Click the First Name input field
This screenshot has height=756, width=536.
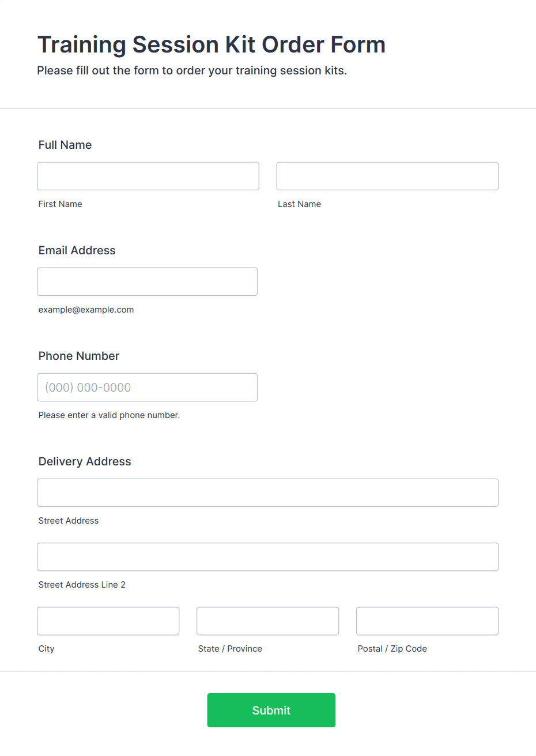click(x=148, y=176)
